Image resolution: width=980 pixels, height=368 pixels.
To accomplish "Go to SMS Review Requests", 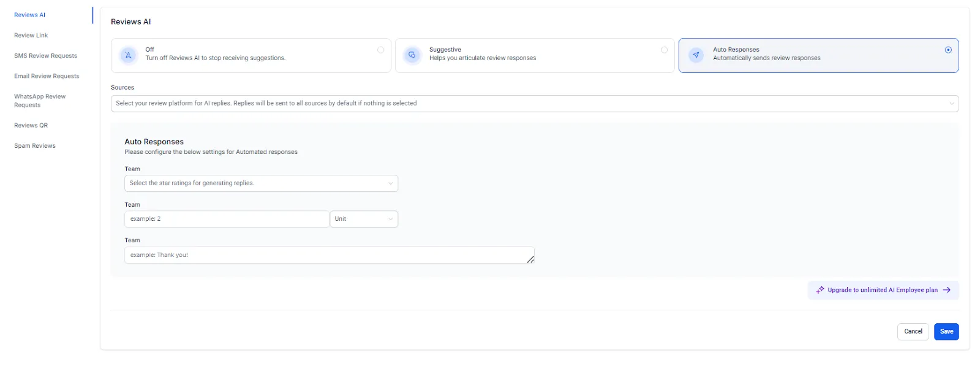I will (46, 56).
